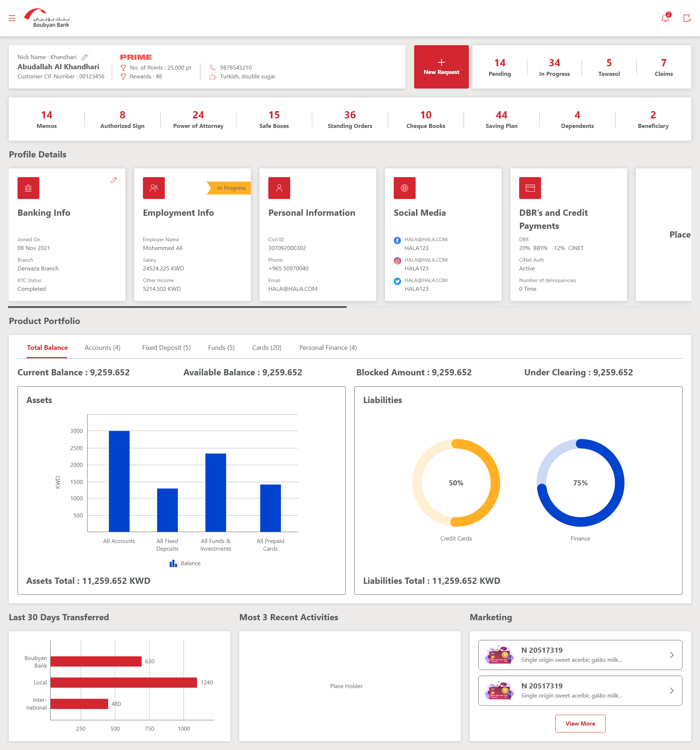Click the Credit Cards 50% donut chart
Viewport: 700px width, 750px height.
[456, 483]
